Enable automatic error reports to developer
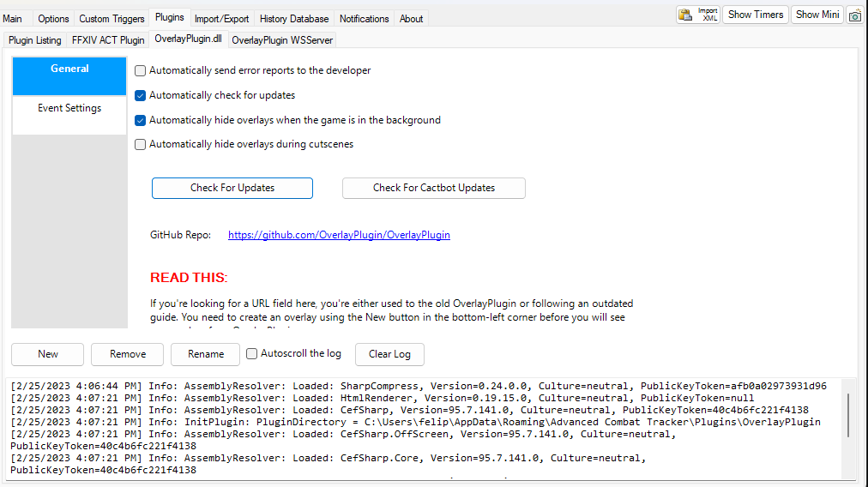The width and height of the screenshot is (868, 487). (x=141, y=71)
